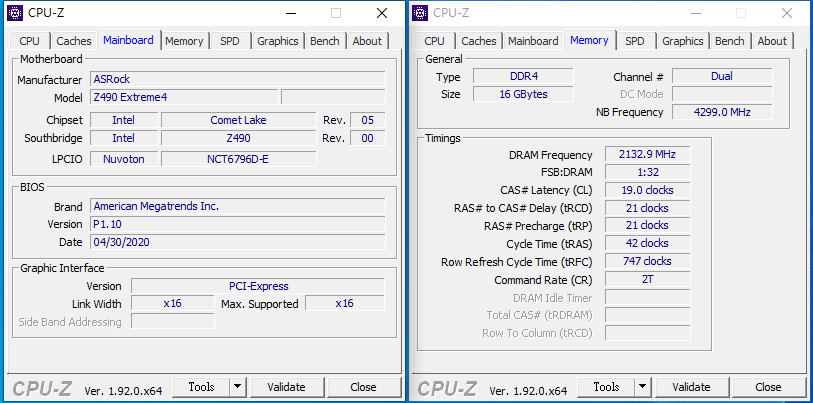
Task: Click the Z490 Extreme4 model field
Action: coord(184,97)
